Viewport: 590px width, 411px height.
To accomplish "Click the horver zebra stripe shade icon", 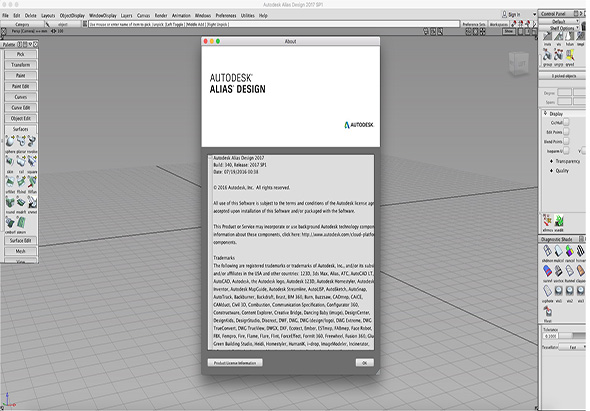I will click(581, 251).
